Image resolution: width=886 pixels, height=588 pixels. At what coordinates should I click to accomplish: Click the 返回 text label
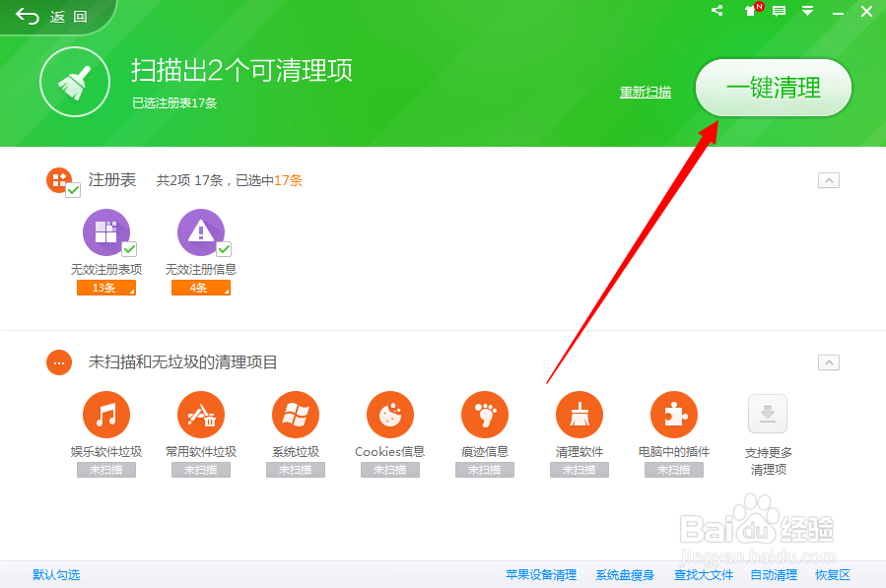click(68, 17)
